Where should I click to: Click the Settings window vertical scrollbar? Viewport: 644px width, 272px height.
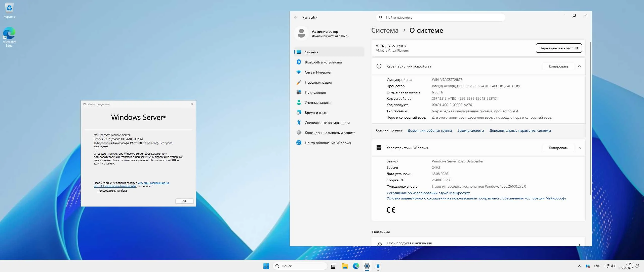(590, 118)
